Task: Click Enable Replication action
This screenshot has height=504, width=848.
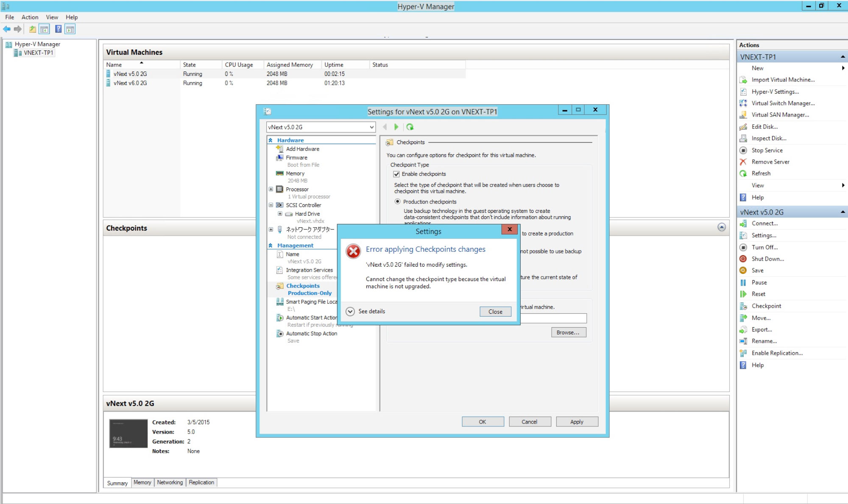Action: pos(777,353)
